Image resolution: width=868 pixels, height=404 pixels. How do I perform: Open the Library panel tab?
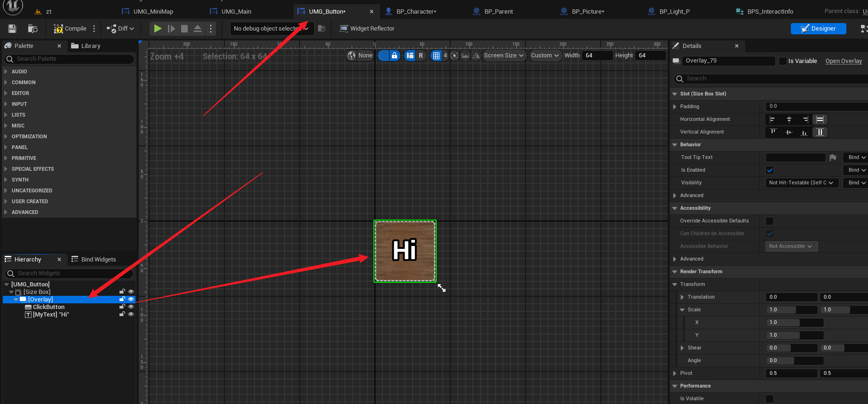86,46
